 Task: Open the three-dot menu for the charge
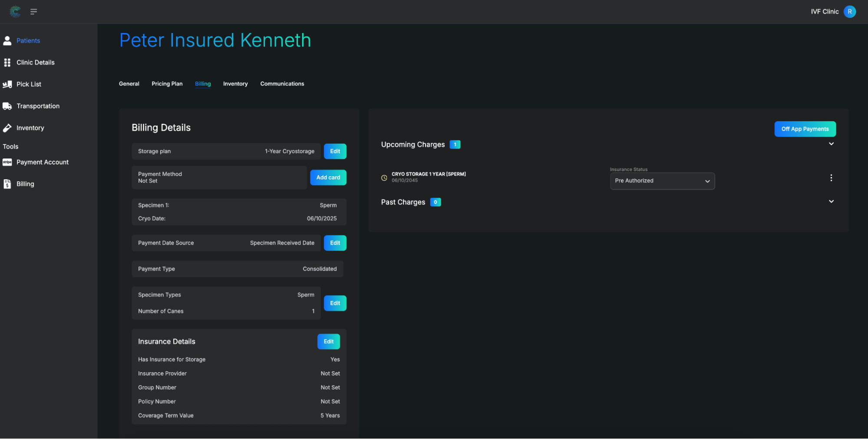pos(831,178)
